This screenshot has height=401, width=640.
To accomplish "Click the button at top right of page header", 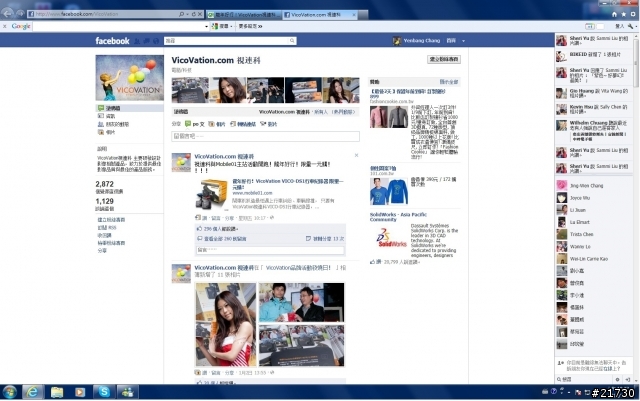I will click(444, 59).
